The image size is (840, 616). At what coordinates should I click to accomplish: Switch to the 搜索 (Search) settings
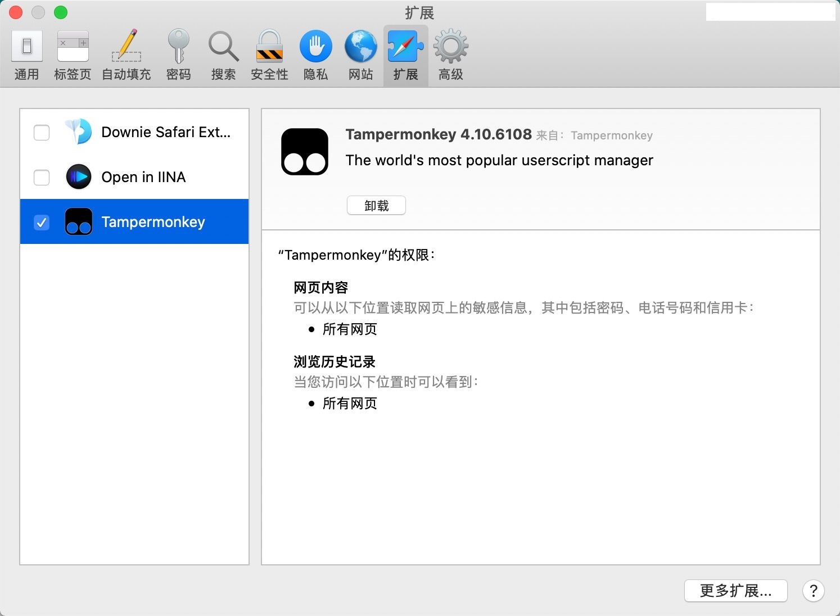[x=223, y=53]
